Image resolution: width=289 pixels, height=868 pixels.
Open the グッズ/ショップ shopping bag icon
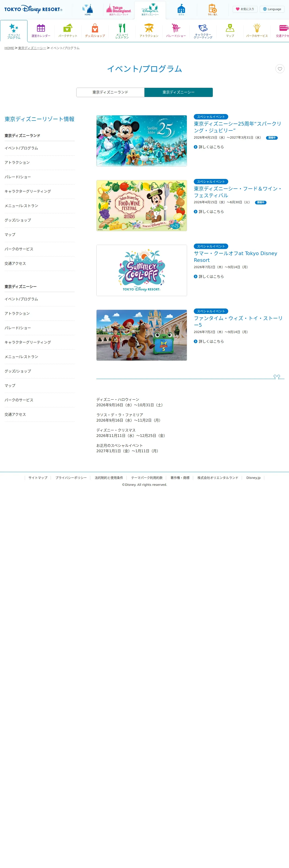click(95, 31)
